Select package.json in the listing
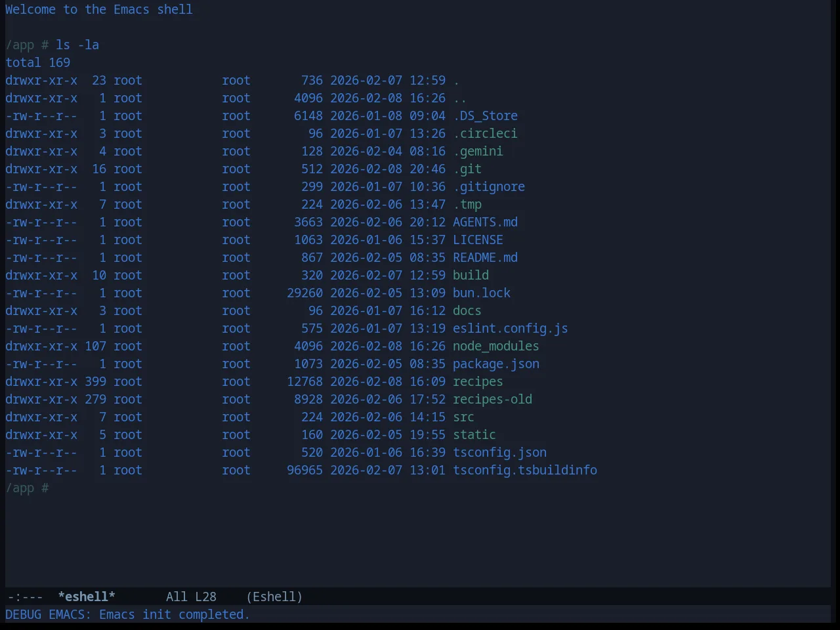The width and height of the screenshot is (840, 630). 496,364
